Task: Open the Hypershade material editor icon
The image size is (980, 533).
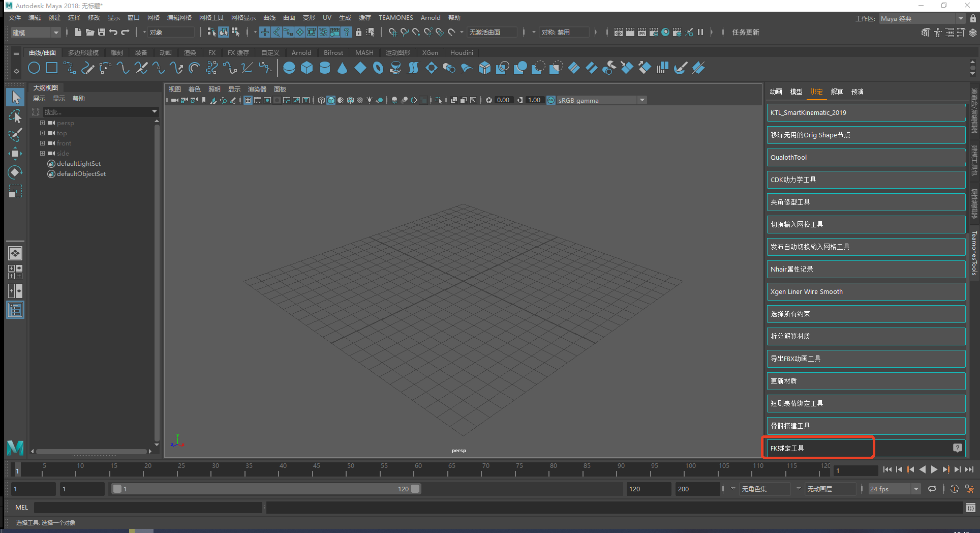Action: (x=665, y=32)
